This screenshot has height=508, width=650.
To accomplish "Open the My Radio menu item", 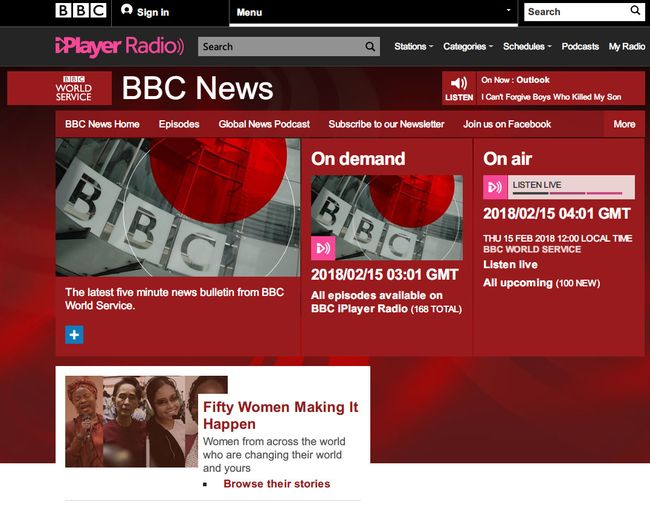I will coord(626,46).
